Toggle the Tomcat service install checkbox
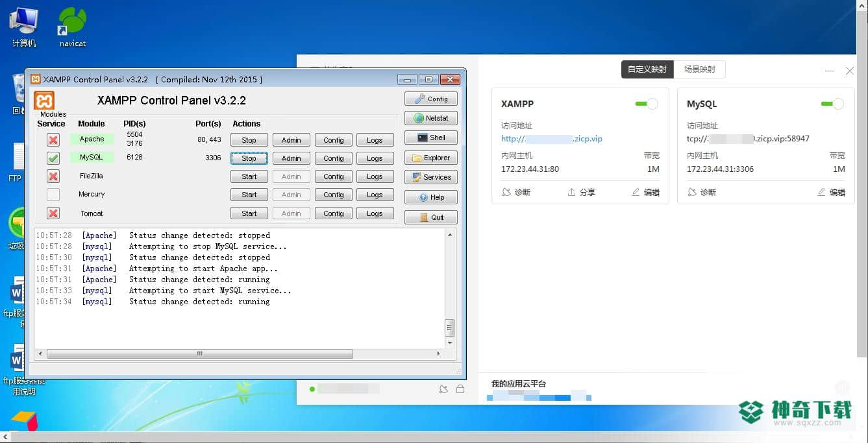868x443 pixels. pyautogui.click(x=53, y=213)
